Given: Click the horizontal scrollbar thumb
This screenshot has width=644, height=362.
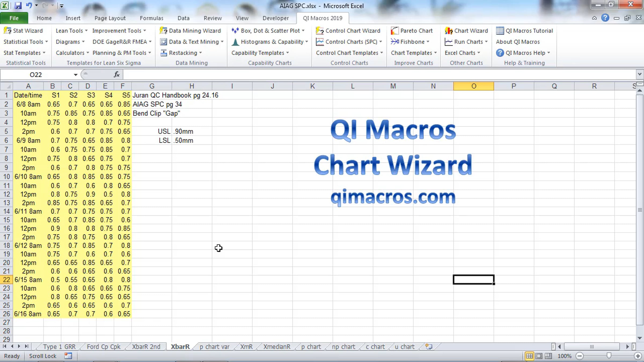Looking at the screenshot, I should (592, 347).
